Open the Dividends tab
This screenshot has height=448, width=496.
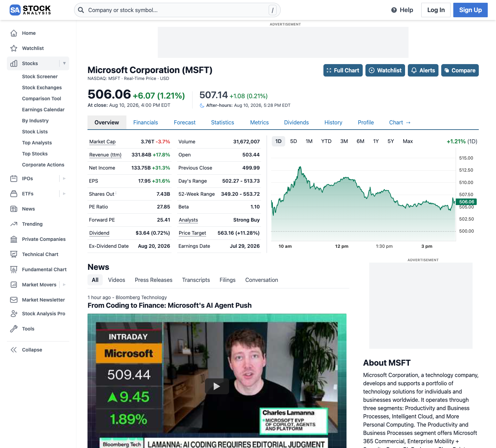(x=296, y=123)
